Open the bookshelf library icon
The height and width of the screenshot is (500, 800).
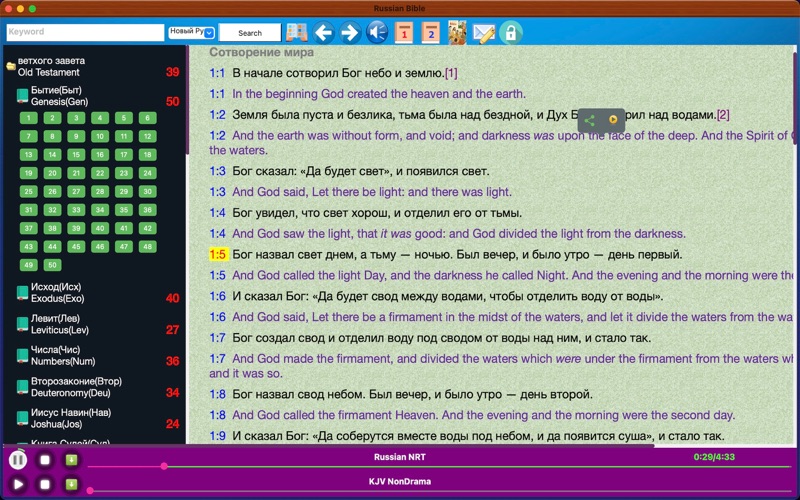[296, 33]
